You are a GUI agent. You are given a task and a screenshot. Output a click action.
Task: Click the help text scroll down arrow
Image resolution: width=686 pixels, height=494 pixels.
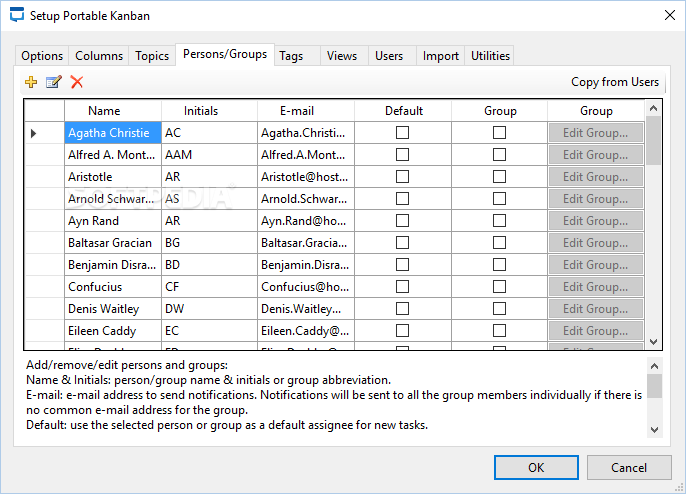(x=654, y=430)
